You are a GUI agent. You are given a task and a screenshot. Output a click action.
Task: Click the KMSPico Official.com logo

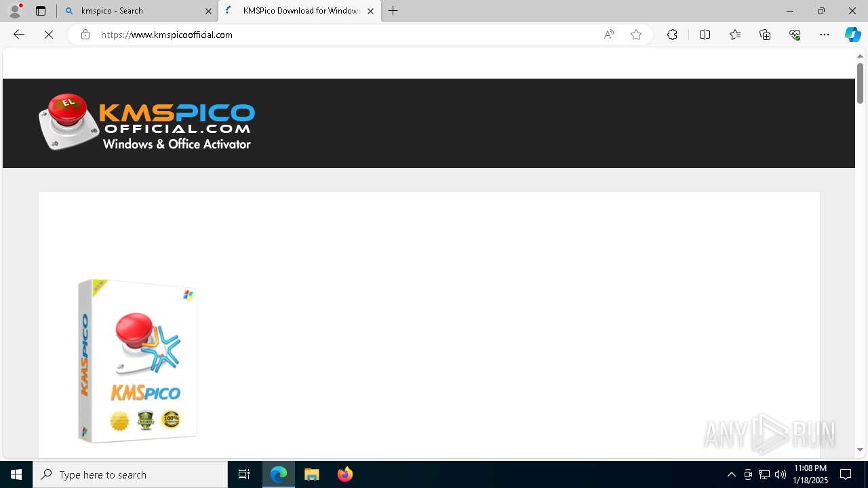coord(146,122)
